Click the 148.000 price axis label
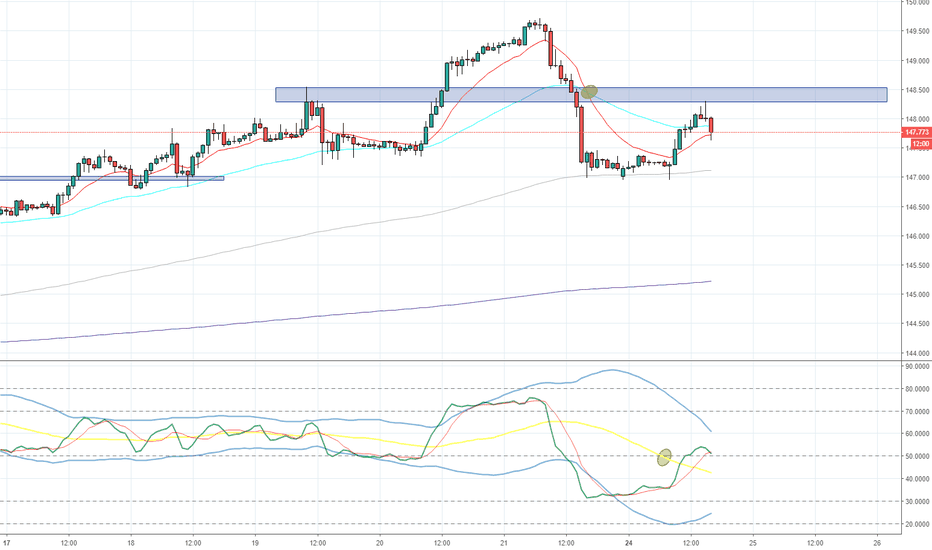This screenshot has height=550, width=932. click(x=917, y=120)
